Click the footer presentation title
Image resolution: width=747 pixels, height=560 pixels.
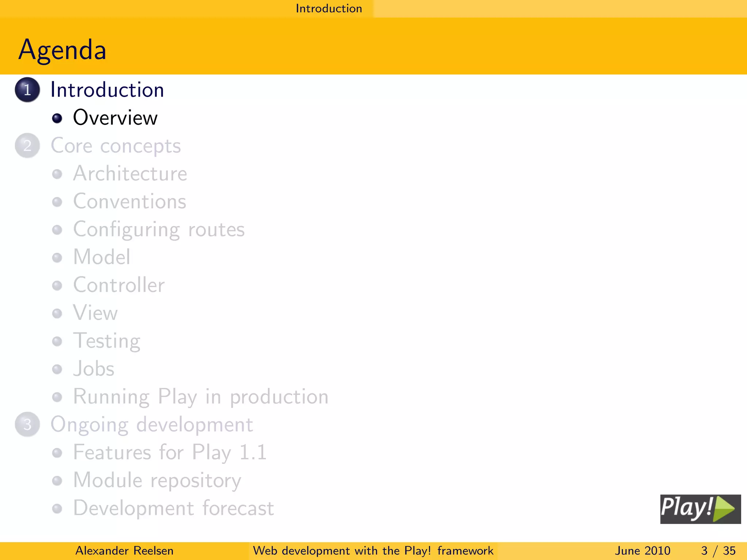point(373,551)
